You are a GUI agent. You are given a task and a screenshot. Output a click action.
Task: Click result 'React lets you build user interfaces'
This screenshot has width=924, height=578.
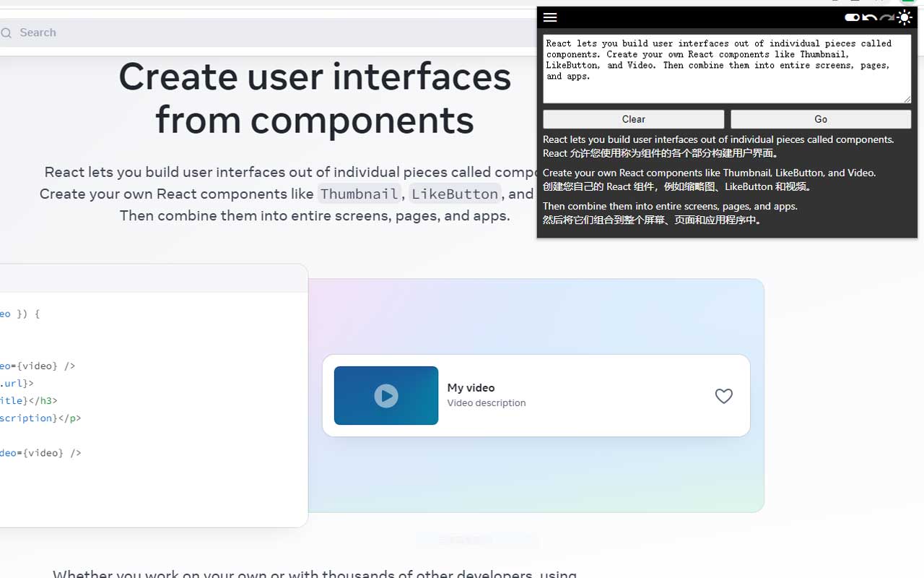click(x=718, y=139)
